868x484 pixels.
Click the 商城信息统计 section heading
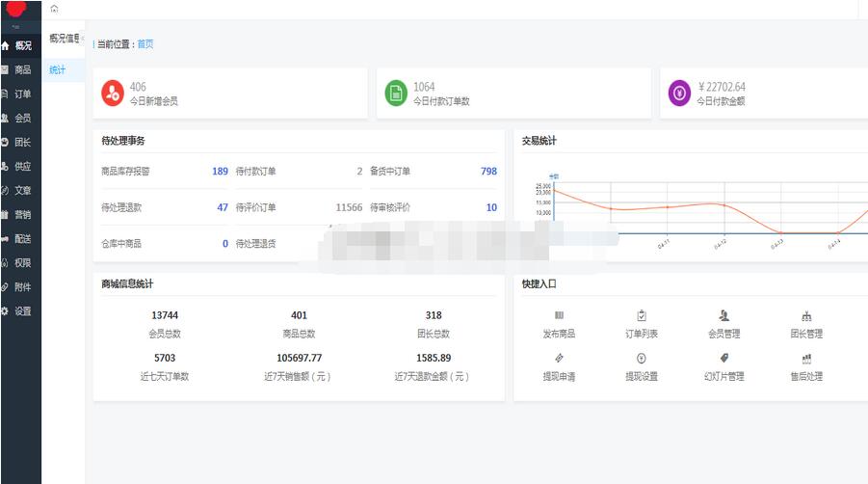(127, 284)
